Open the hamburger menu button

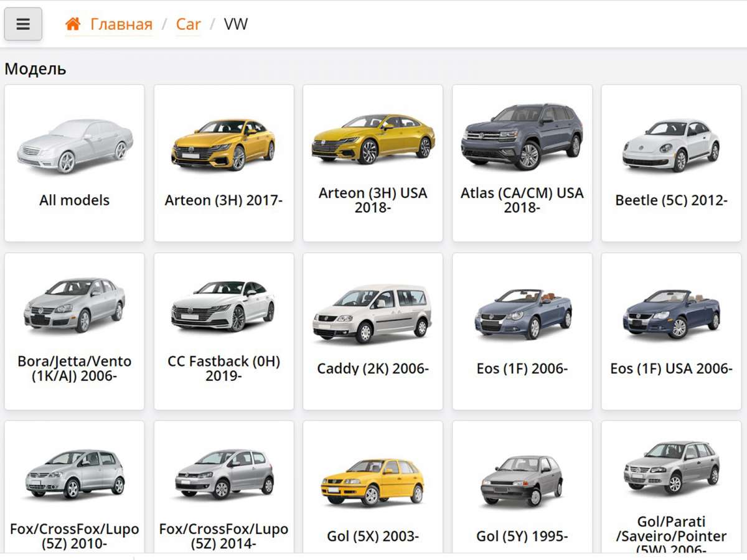pos(23,24)
